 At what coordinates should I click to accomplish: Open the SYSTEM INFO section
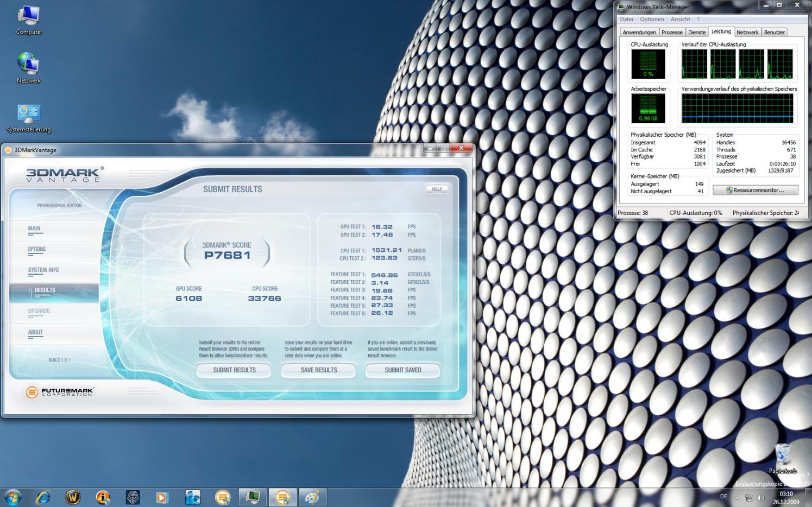point(43,270)
